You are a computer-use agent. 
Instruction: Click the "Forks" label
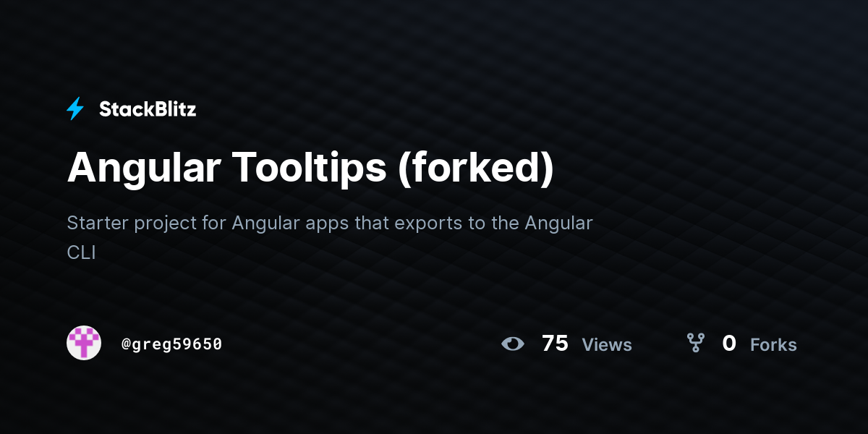coord(773,345)
